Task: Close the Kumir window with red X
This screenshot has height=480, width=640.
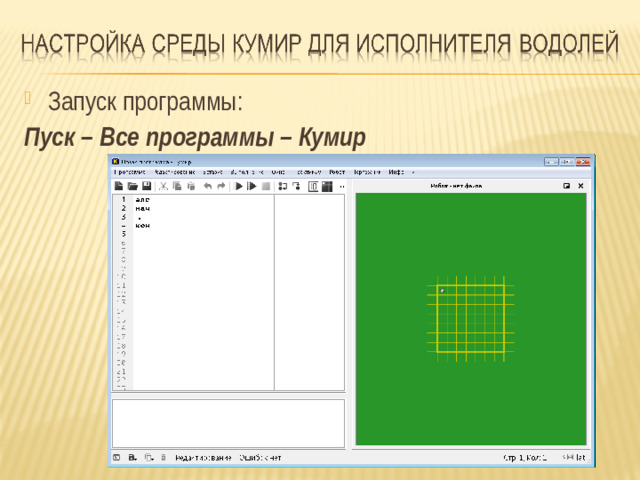Action: tap(583, 162)
